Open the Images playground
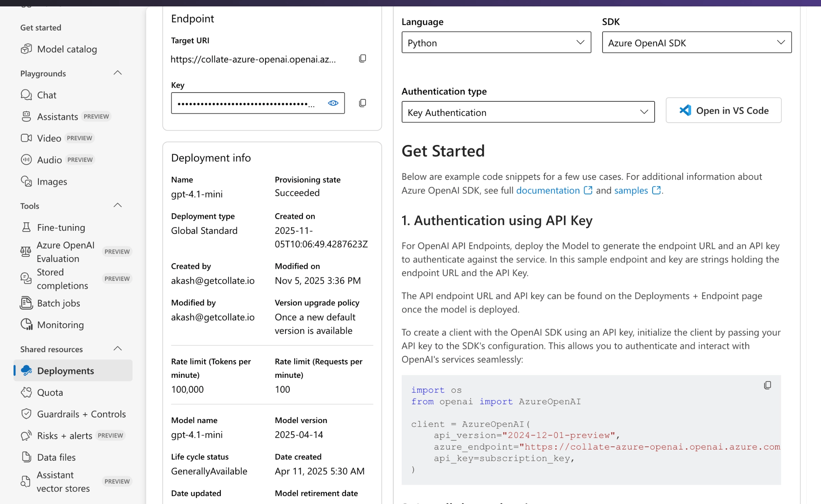 (x=52, y=182)
